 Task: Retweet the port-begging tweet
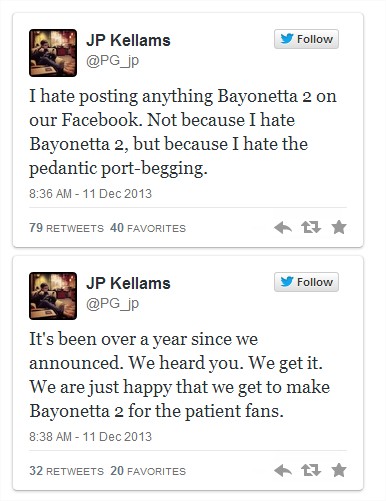(311, 228)
